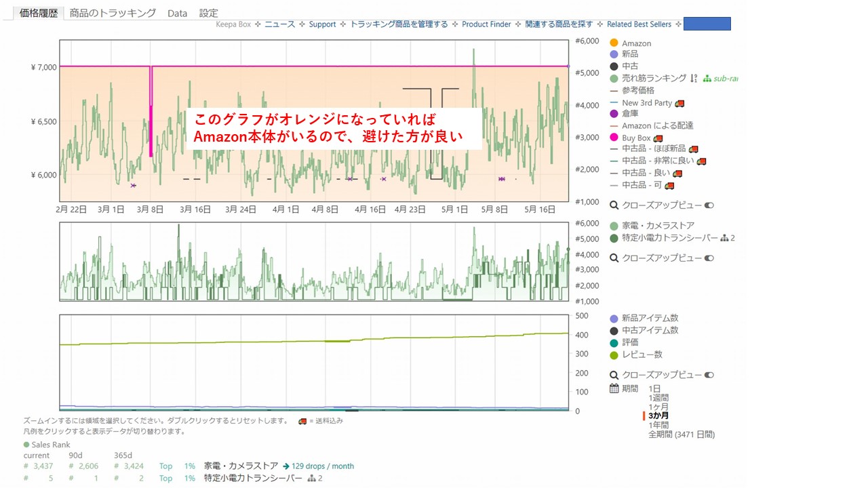Click truck icon beside 中古品 - 可

click(669, 186)
